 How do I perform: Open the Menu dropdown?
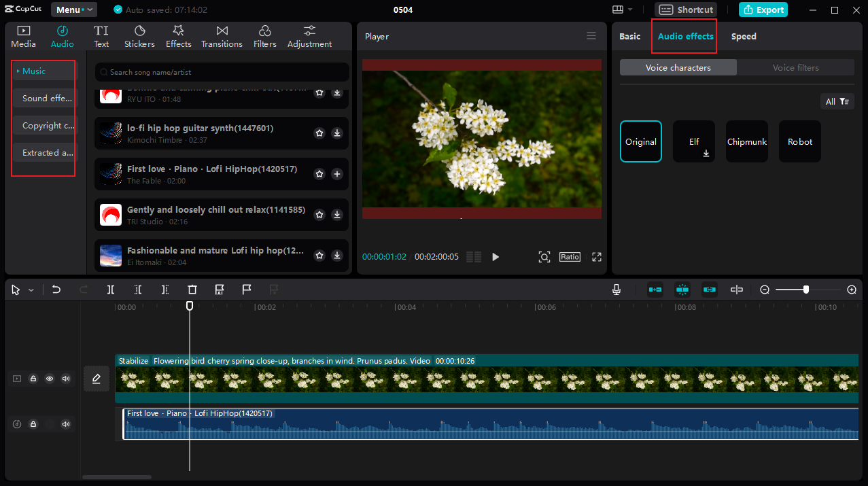click(74, 10)
